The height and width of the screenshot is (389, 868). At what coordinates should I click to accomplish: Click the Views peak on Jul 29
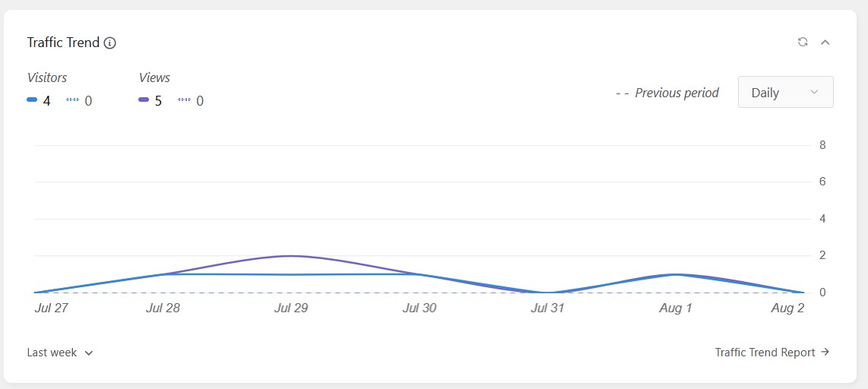click(x=290, y=255)
